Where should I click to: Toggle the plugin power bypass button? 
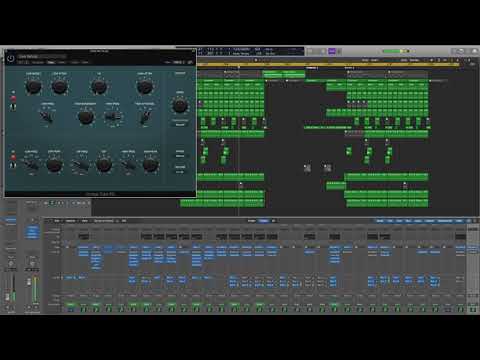[11, 59]
